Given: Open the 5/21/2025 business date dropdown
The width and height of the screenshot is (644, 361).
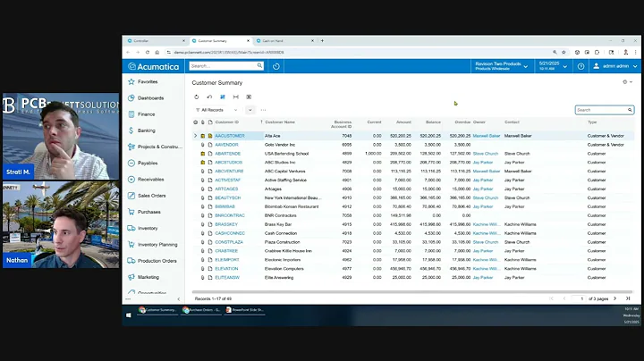Looking at the screenshot, I should 553,66.
